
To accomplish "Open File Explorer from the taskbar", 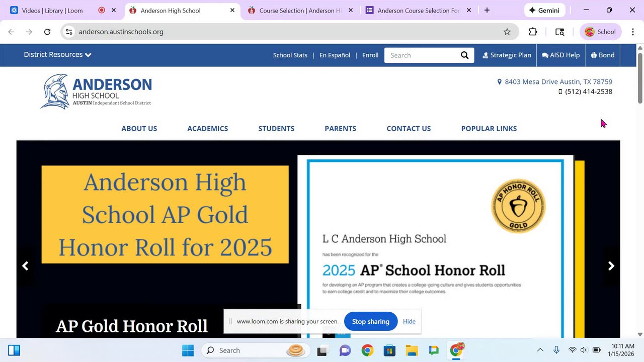I will pos(412,350).
